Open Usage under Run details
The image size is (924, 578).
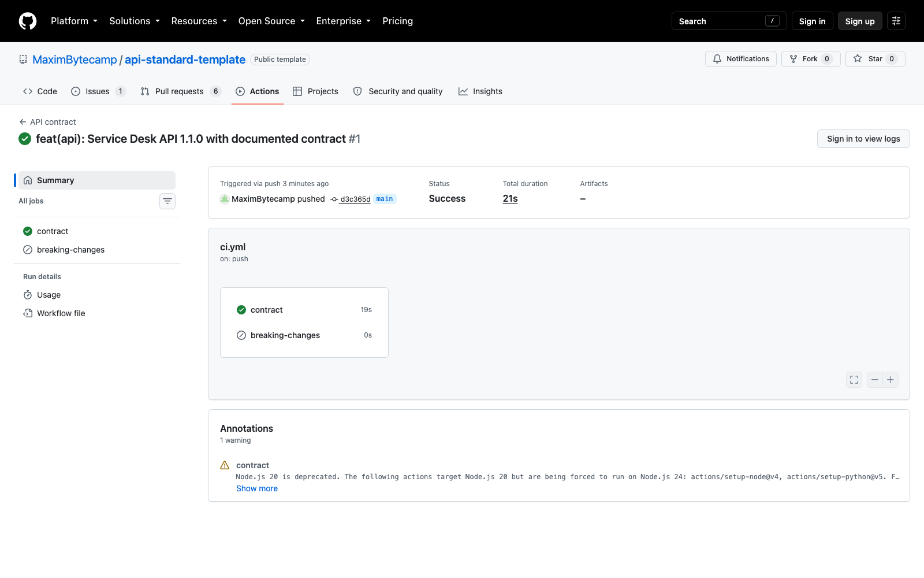coord(97,295)
